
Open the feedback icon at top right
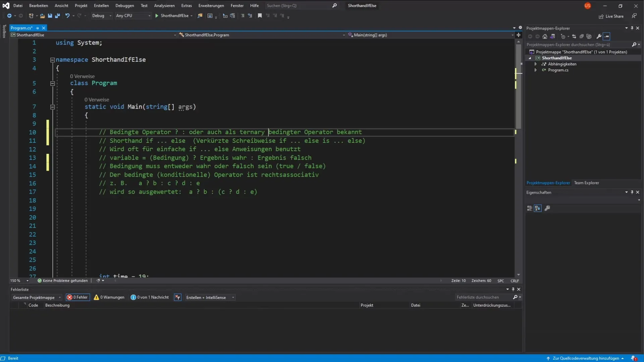(x=634, y=16)
